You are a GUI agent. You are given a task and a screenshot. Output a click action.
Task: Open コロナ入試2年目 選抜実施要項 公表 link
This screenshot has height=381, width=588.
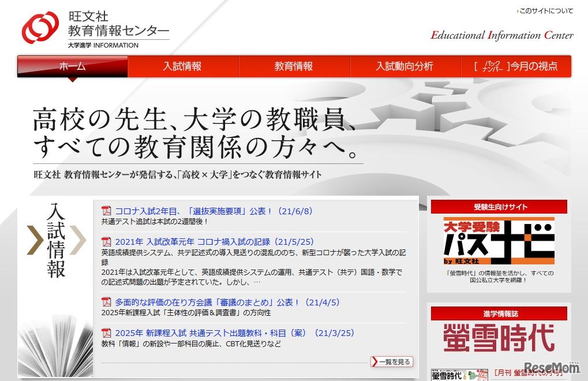click(x=214, y=211)
